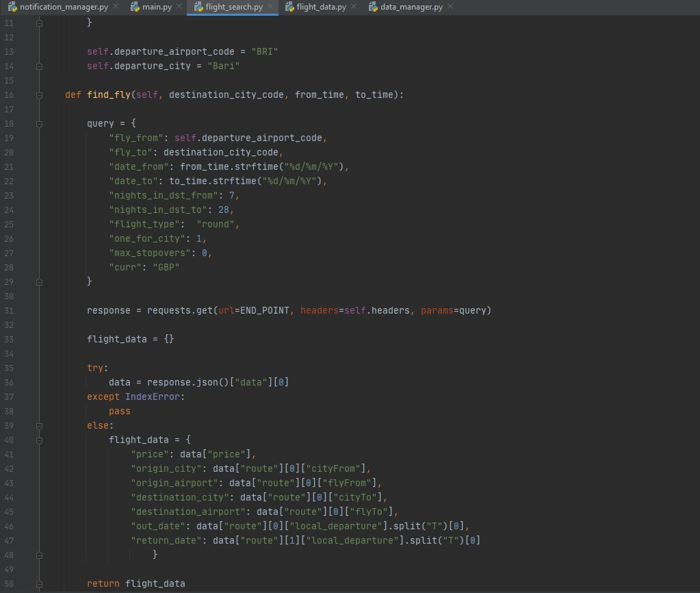Click Python file icon on flight_search.py tab
This screenshot has width=700, height=593.
point(198,7)
